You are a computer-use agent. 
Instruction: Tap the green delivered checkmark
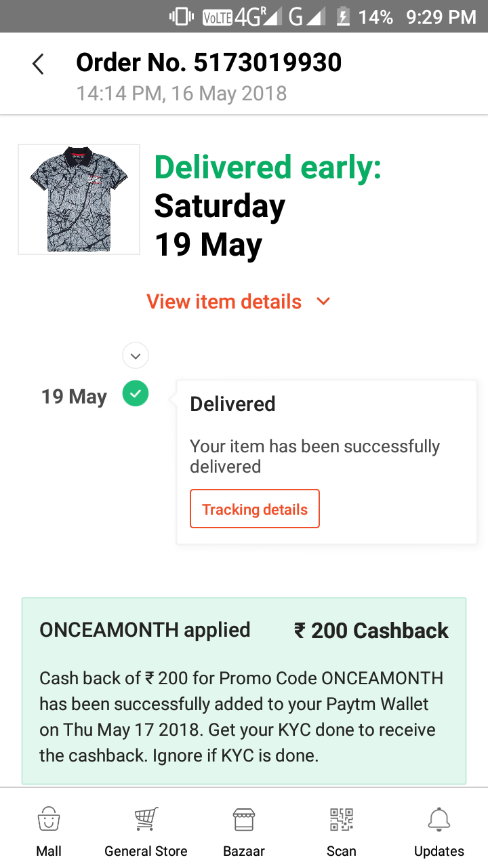coord(136,393)
